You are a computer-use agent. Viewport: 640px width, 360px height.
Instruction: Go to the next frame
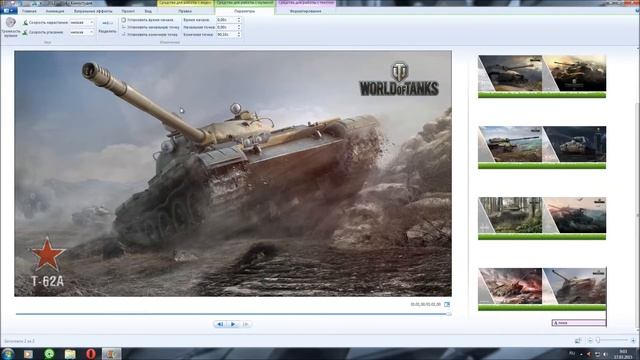coord(245,324)
